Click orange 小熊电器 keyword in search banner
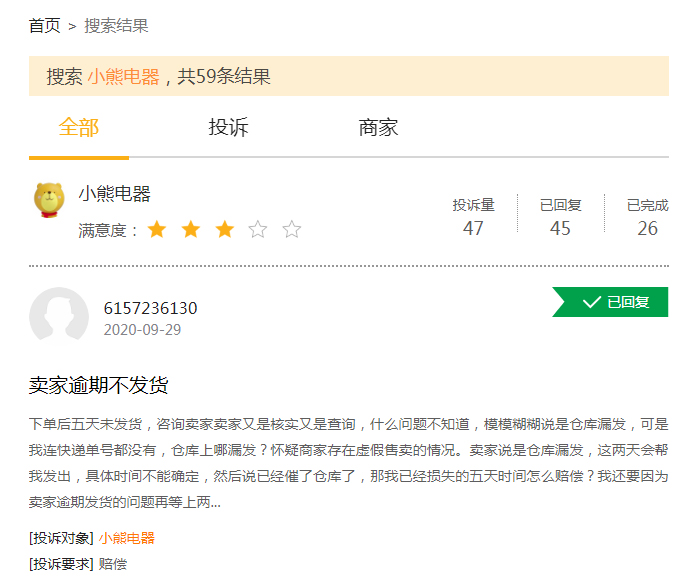Viewport: 695px width, 585px height. tap(124, 77)
